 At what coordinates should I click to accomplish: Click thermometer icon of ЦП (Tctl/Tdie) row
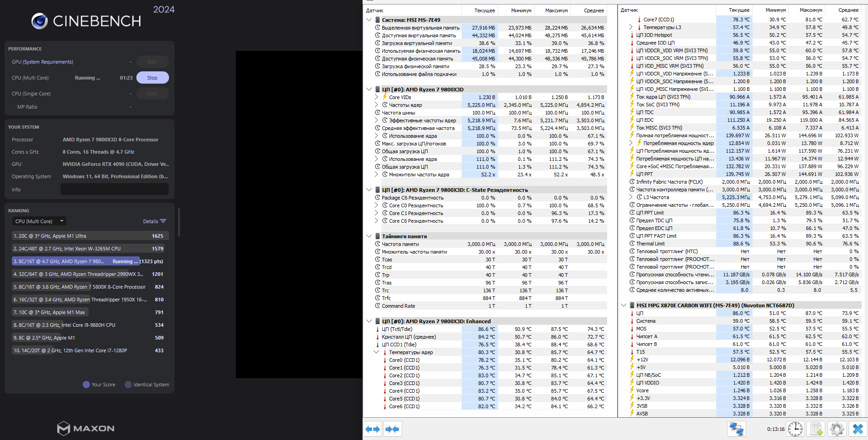coord(378,329)
